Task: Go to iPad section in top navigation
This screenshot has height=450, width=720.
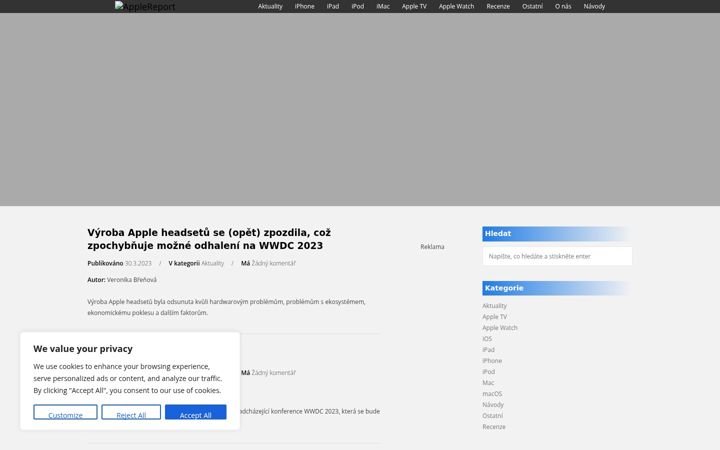Action: (333, 6)
